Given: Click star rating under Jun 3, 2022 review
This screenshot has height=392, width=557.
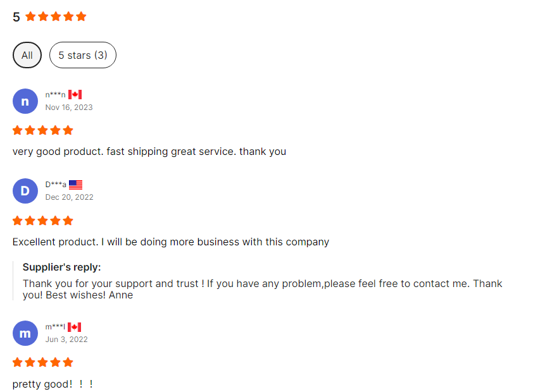Looking at the screenshot, I should click(x=43, y=362).
